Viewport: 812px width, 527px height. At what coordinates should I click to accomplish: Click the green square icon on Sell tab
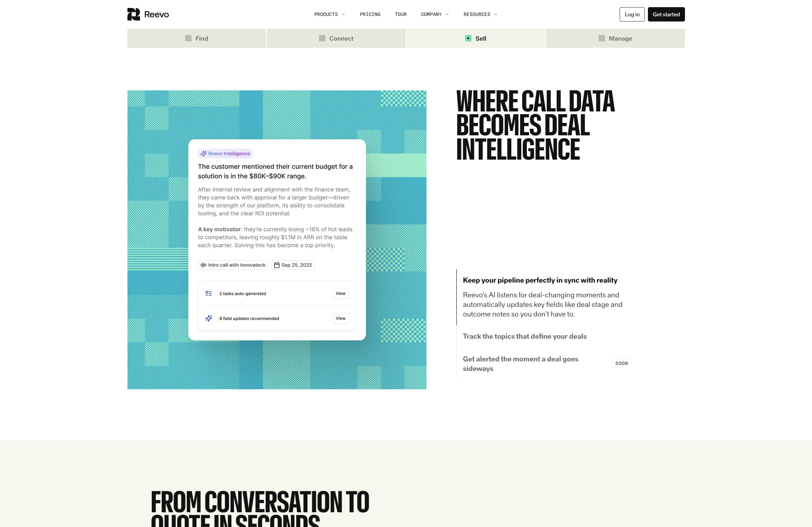[468, 38]
